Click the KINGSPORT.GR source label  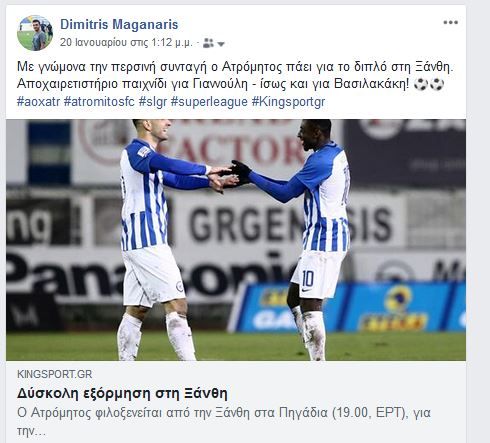click(54, 374)
